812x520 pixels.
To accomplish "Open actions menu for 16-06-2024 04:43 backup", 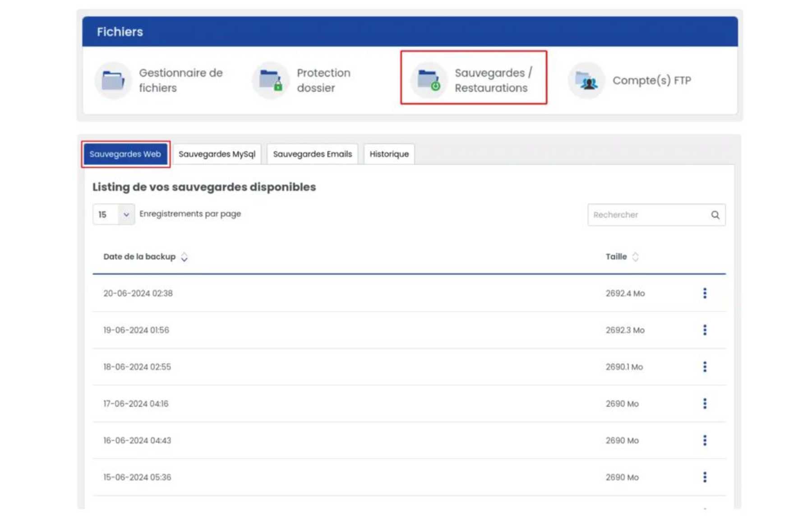I will click(705, 441).
